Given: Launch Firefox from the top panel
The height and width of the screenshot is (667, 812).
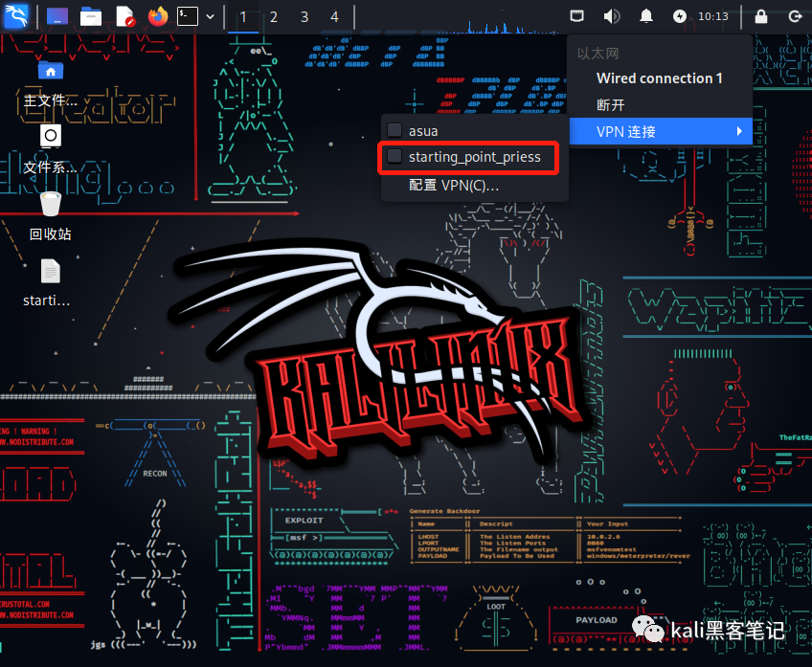Looking at the screenshot, I should [x=157, y=15].
